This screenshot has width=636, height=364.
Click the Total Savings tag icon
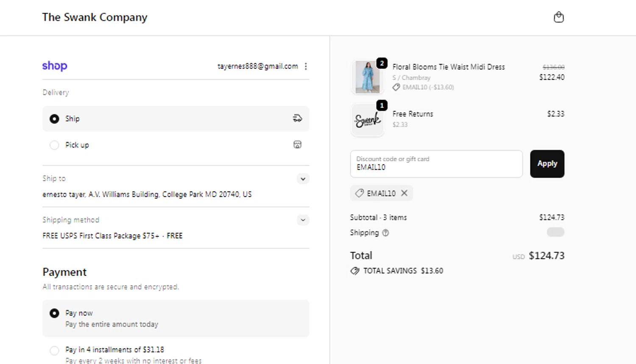tap(354, 271)
